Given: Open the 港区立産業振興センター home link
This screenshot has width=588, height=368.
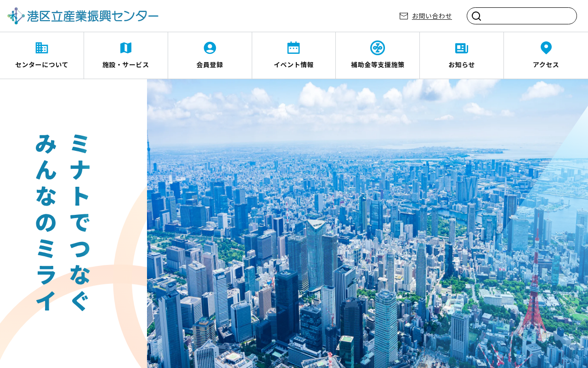Looking at the screenshot, I should pos(83,16).
